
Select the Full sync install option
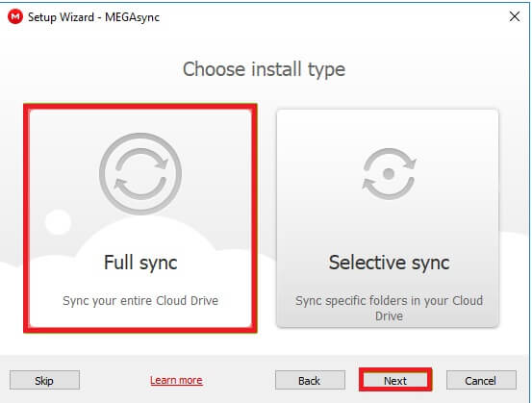(140, 218)
